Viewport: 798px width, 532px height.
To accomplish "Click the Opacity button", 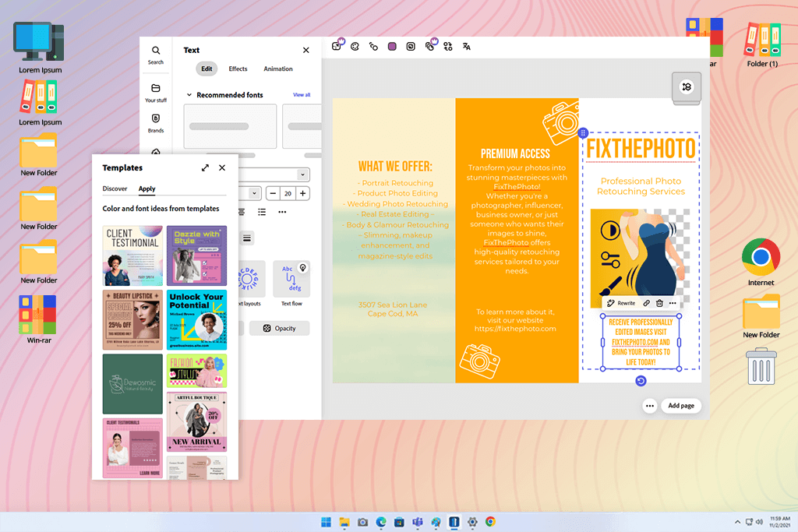I will point(280,328).
